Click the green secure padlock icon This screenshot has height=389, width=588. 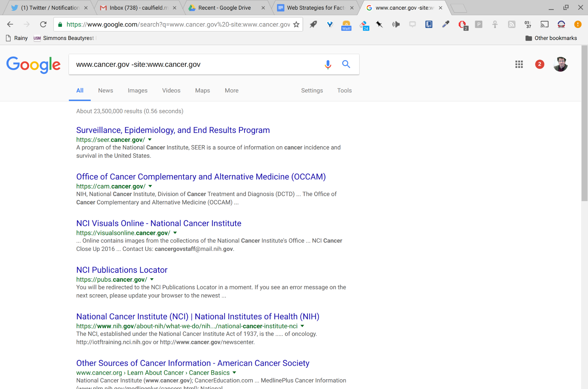[x=60, y=24]
